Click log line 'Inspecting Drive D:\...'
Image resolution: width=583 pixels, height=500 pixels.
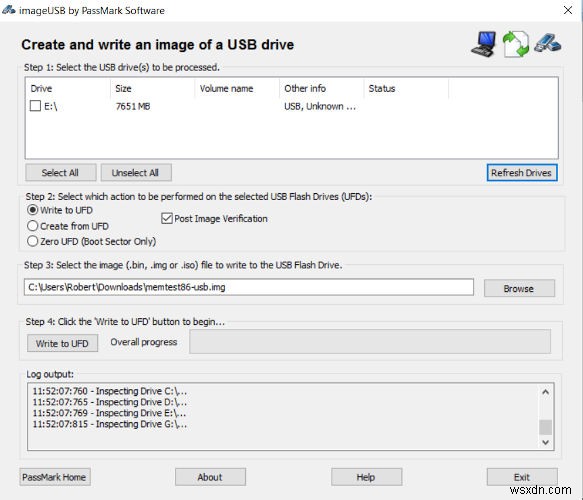pyautogui.click(x=110, y=402)
